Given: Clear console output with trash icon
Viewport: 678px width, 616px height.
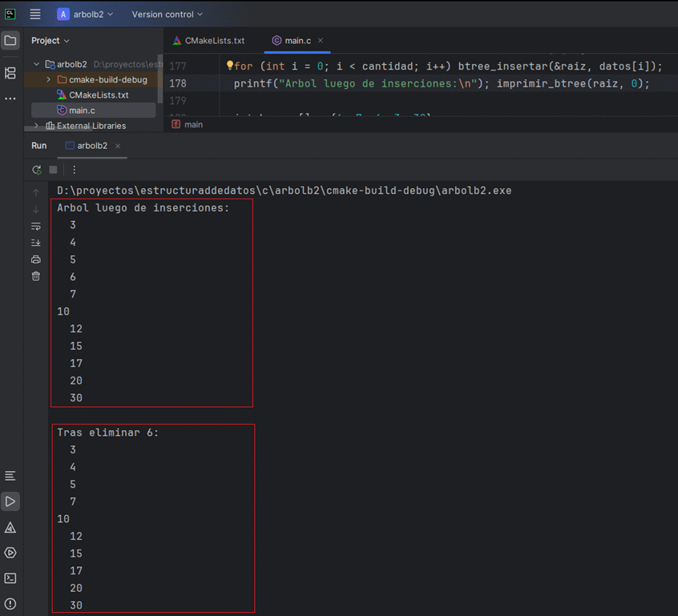Looking at the screenshot, I should point(36,276).
